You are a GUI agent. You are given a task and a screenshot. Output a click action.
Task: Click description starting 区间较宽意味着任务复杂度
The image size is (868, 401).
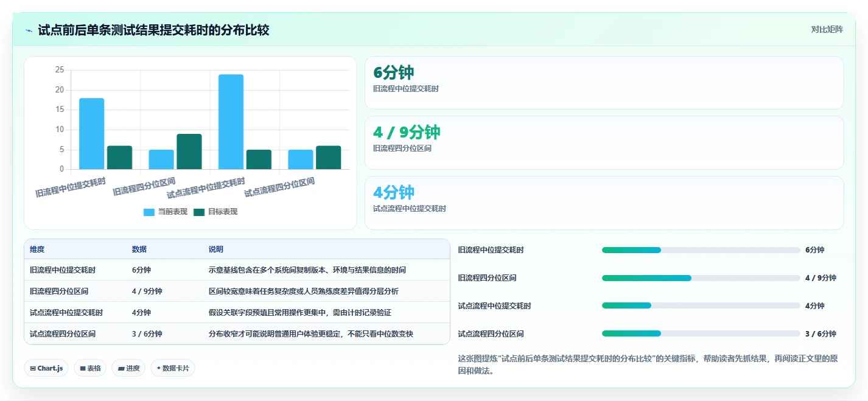(304, 291)
